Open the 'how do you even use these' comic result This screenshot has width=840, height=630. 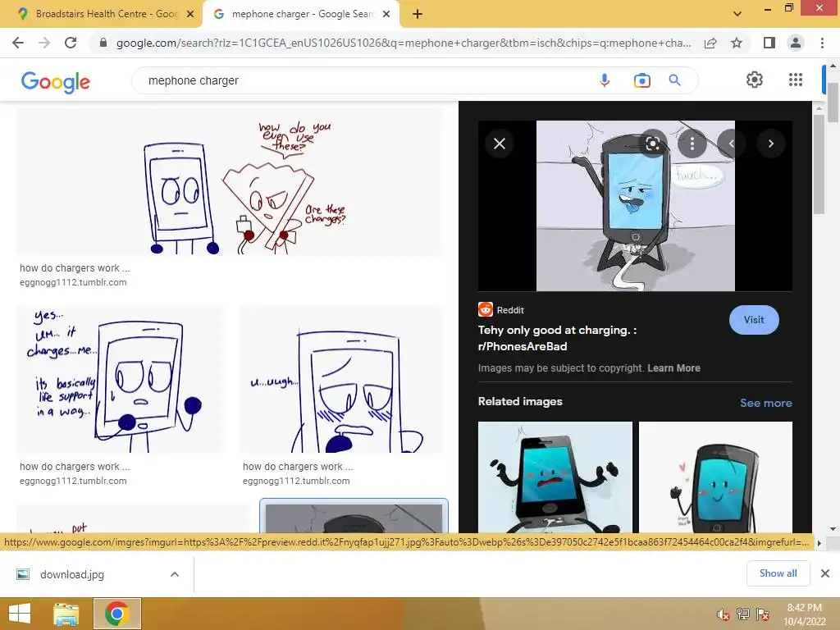[x=231, y=182]
